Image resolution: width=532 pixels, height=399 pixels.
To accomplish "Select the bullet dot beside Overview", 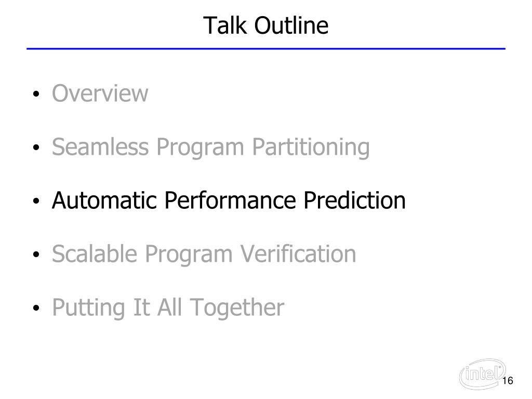I will click(x=36, y=94).
